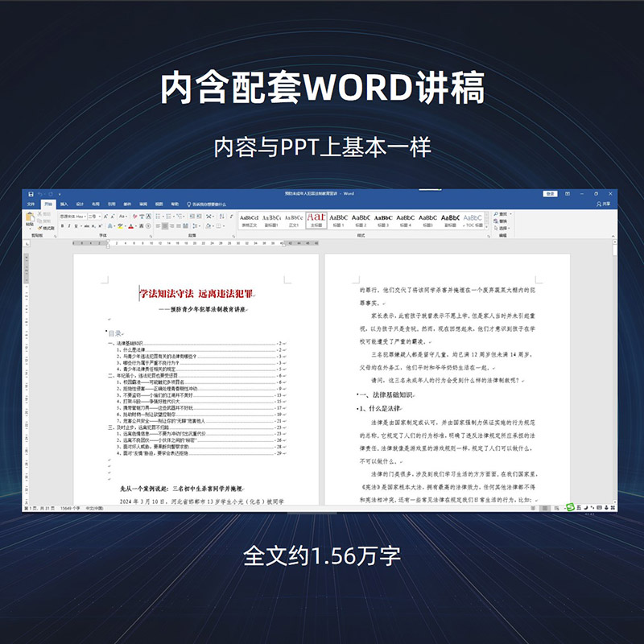Click the bulleted list icon

click(x=159, y=216)
